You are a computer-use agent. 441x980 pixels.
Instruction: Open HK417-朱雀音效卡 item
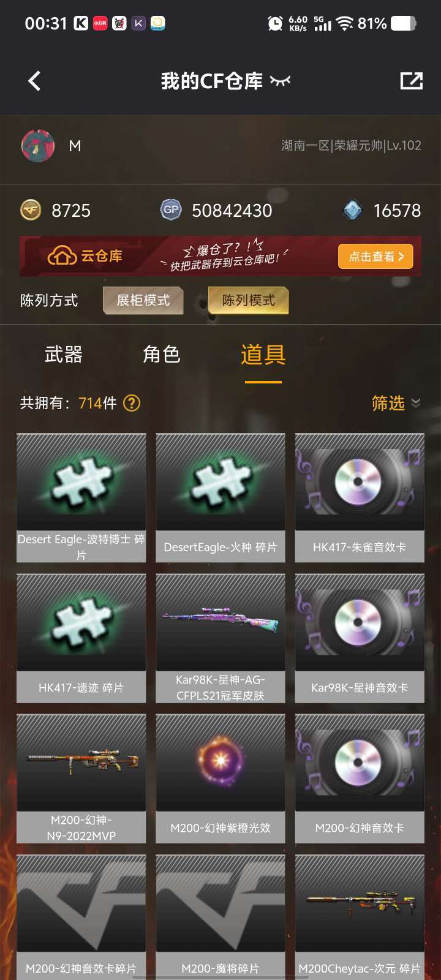click(x=360, y=498)
